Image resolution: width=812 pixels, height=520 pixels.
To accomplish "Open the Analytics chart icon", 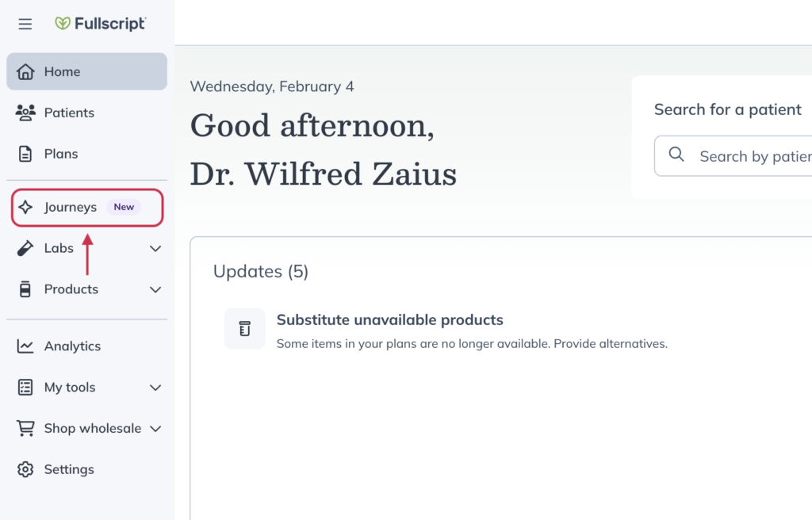I will (25, 346).
